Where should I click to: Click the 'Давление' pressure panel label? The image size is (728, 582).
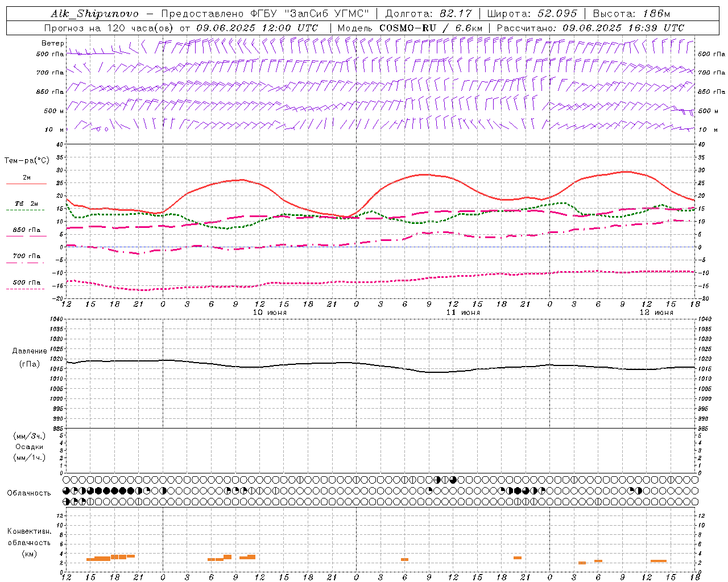pos(30,351)
